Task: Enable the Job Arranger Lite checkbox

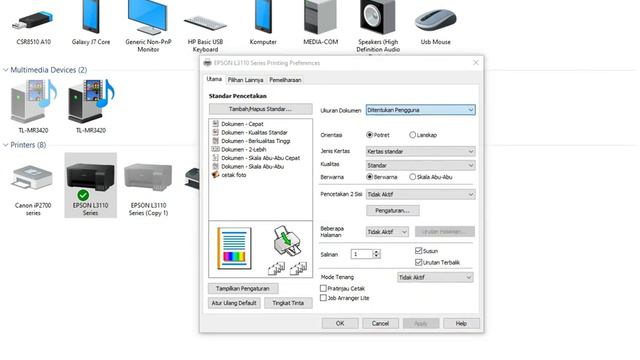Action: click(323, 298)
